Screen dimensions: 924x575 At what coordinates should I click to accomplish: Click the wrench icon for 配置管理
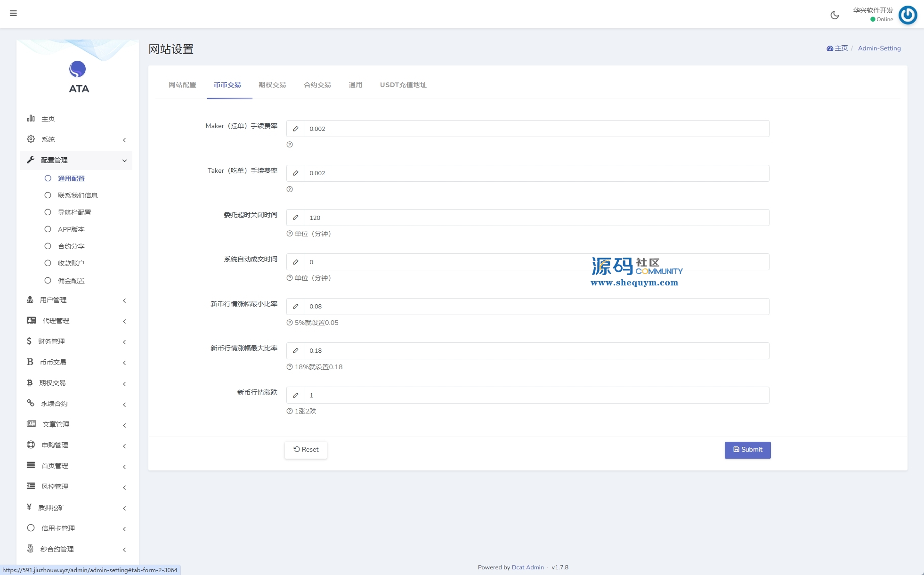[31, 160]
